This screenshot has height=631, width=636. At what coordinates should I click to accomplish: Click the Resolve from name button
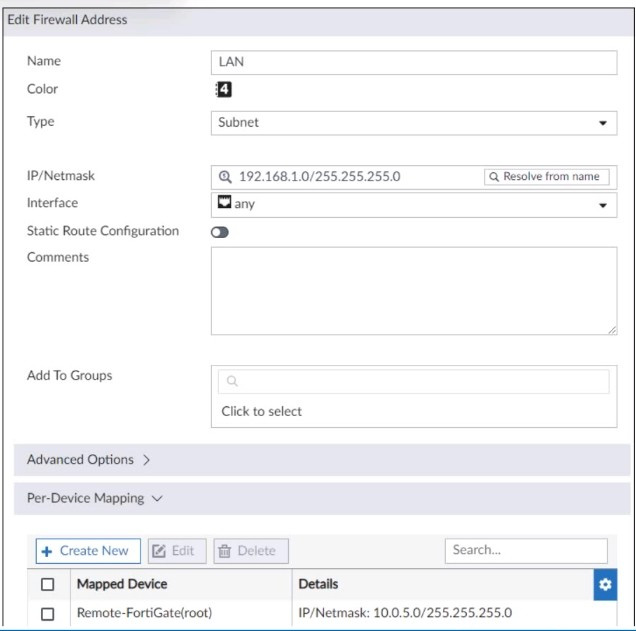[x=546, y=177]
